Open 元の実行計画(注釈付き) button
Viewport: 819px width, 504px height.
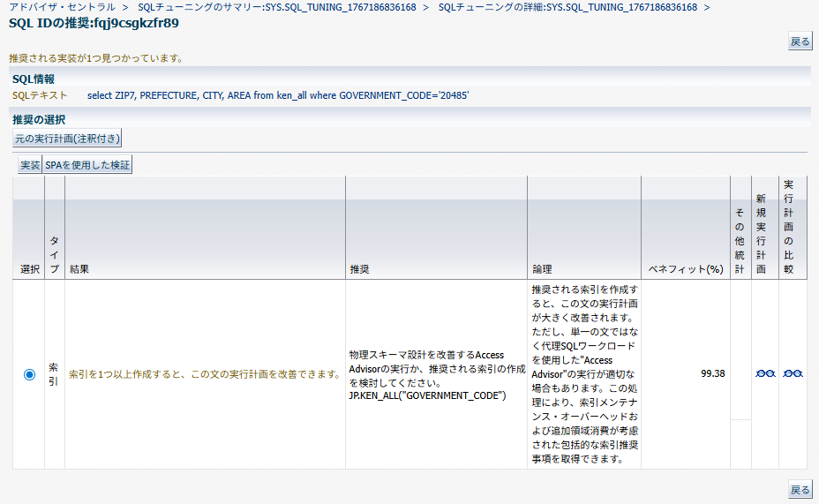67,138
